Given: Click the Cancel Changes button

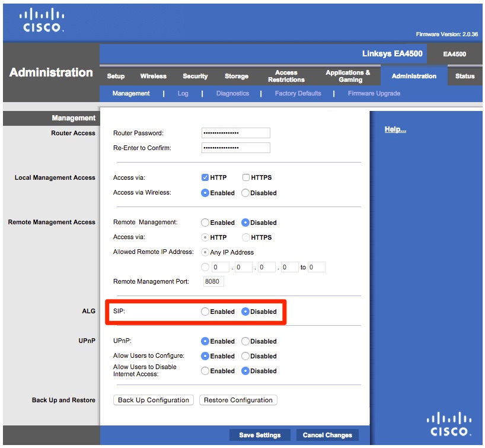Looking at the screenshot, I should tap(327, 435).
